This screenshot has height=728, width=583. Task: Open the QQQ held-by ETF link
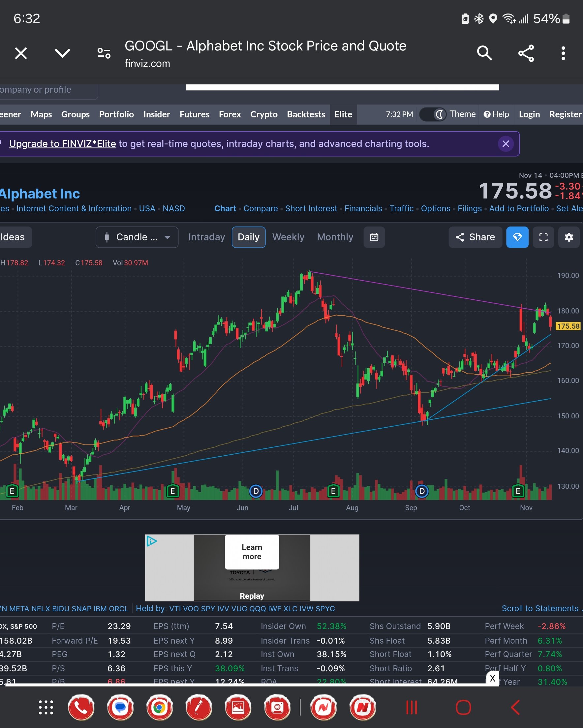258,608
